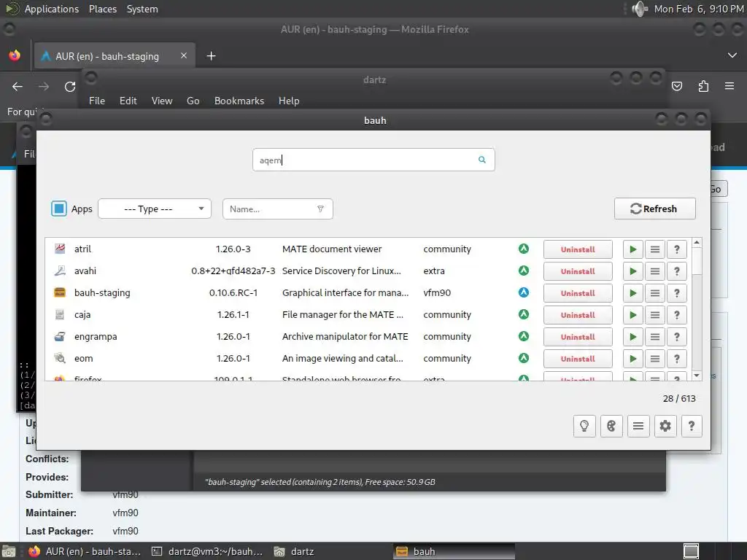Open actions menu icon for bauh-staging

coord(655,293)
